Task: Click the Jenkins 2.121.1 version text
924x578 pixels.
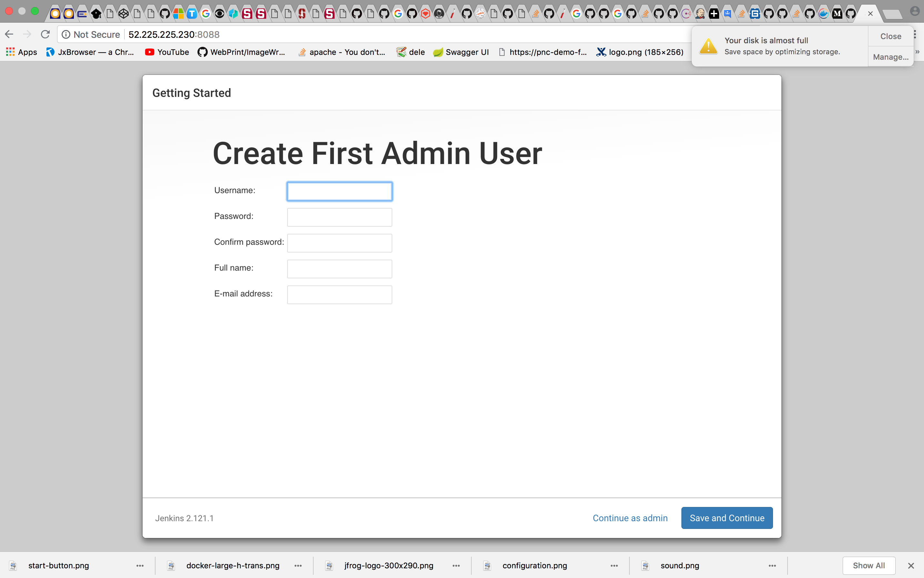Action: (x=185, y=518)
